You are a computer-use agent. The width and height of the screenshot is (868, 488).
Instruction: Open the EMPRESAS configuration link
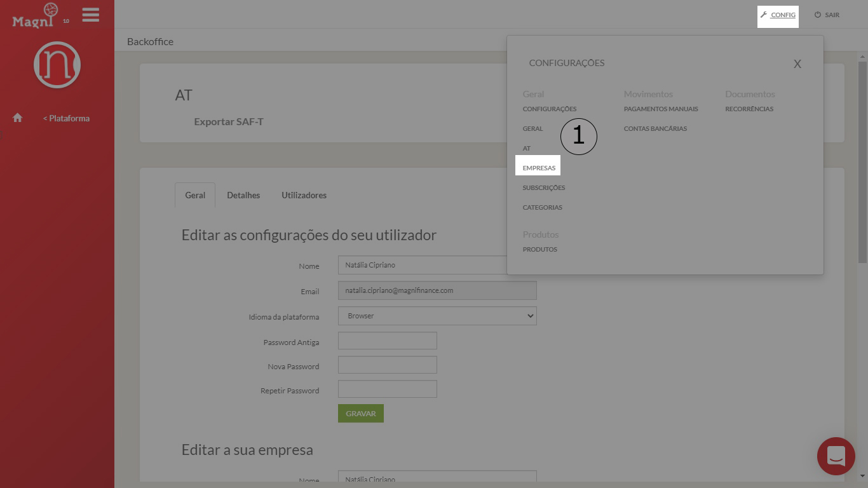[538, 166]
